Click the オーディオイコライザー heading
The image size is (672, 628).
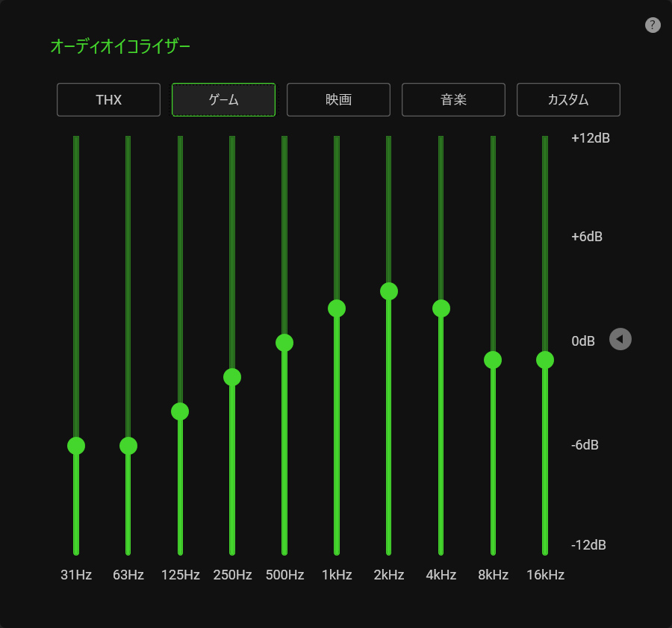120,46
